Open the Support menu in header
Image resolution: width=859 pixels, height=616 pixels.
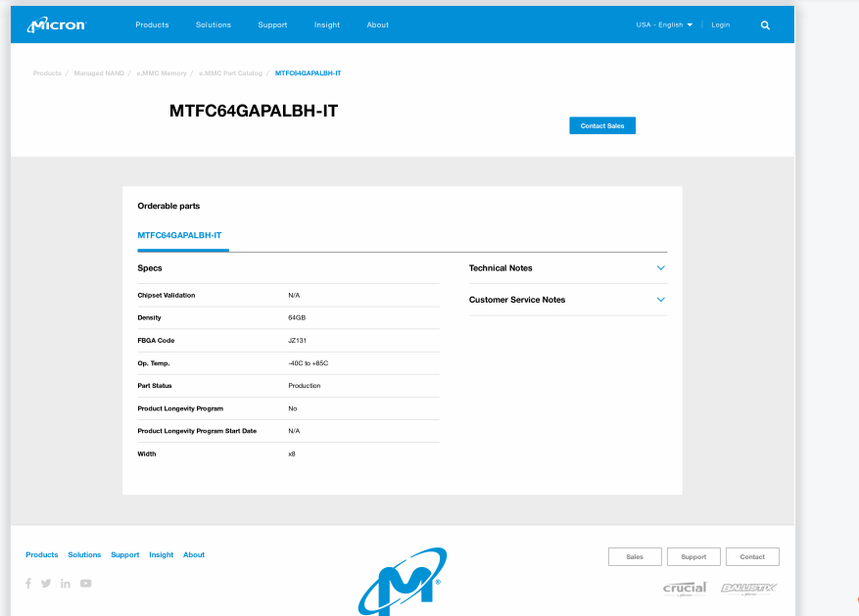click(x=272, y=24)
